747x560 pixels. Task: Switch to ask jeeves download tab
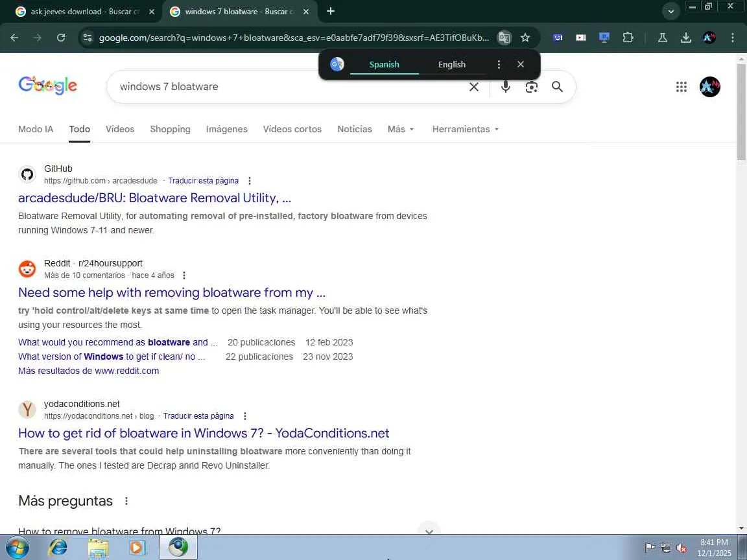(85, 12)
